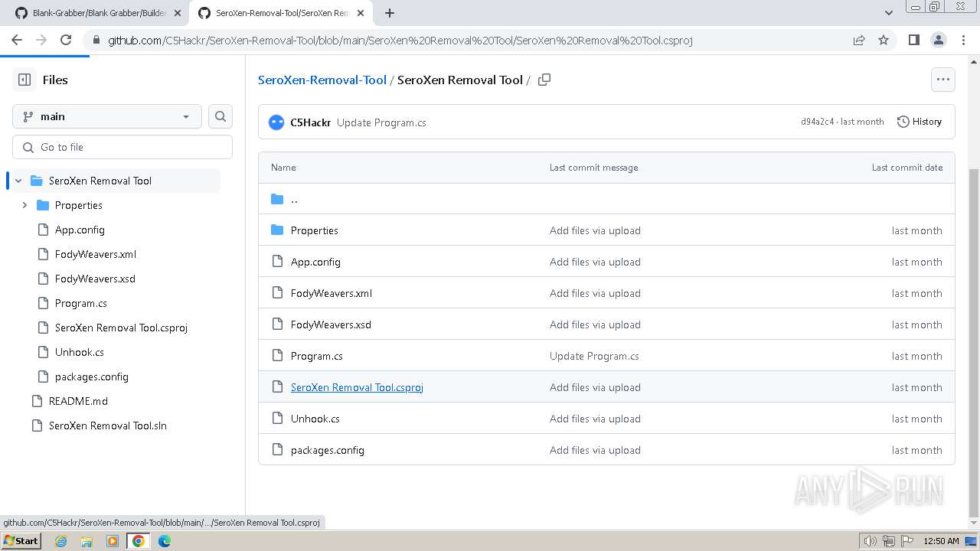Click the address bar URL
The width and height of the screenshot is (980, 551).
coord(400,41)
